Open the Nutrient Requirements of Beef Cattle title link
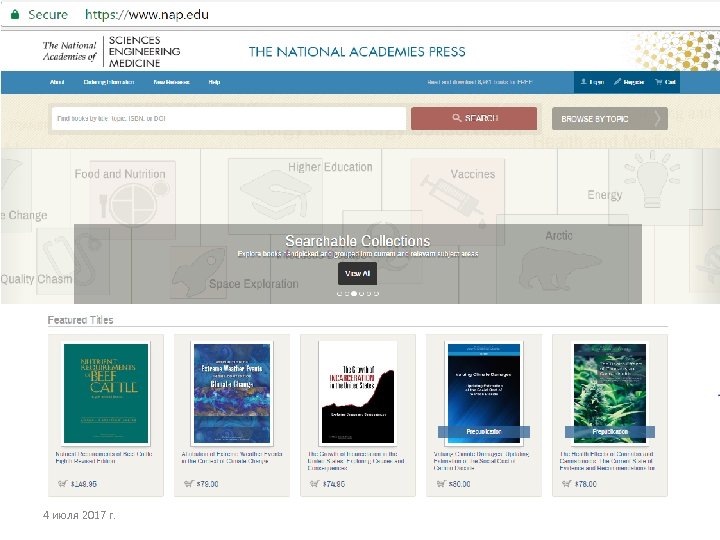 (104, 457)
